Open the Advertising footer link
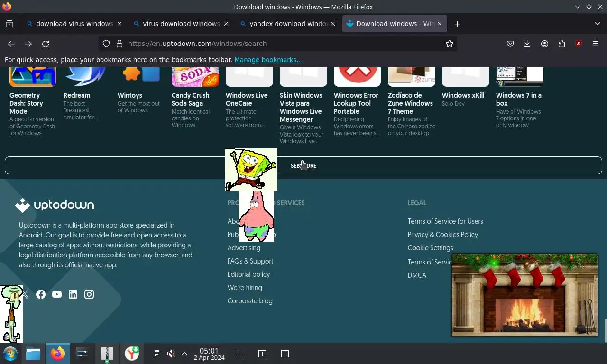 pyautogui.click(x=244, y=248)
